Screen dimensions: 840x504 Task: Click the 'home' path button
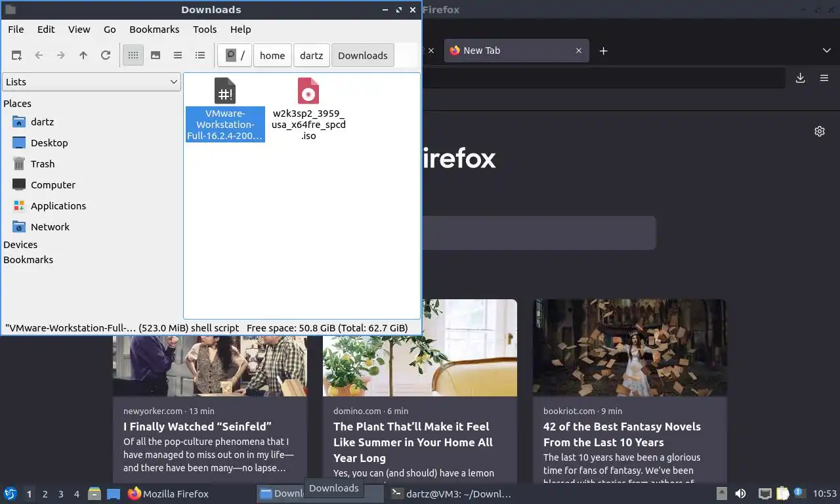[x=272, y=56]
